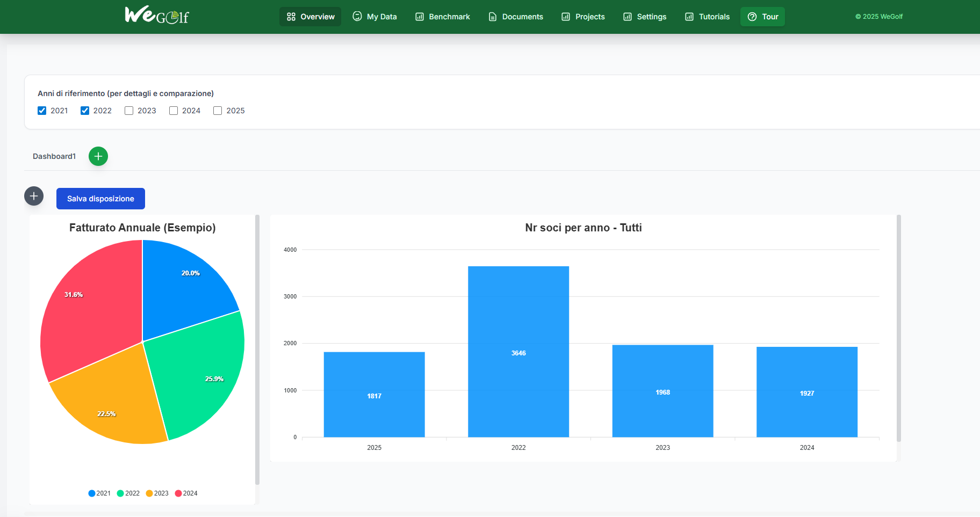The image size is (980, 517).
Task: Uncheck the 2021 reference year
Action: [x=42, y=111]
